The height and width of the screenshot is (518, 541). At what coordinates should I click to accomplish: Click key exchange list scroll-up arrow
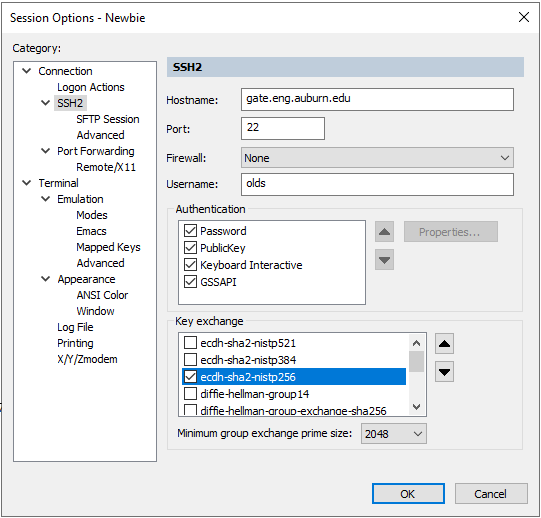[x=416, y=343]
